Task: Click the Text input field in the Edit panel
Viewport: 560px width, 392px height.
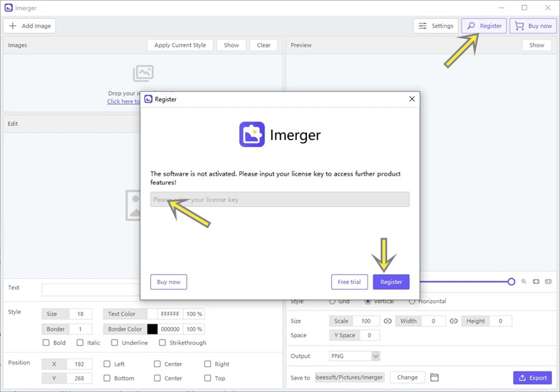Action: [x=90, y=289]
